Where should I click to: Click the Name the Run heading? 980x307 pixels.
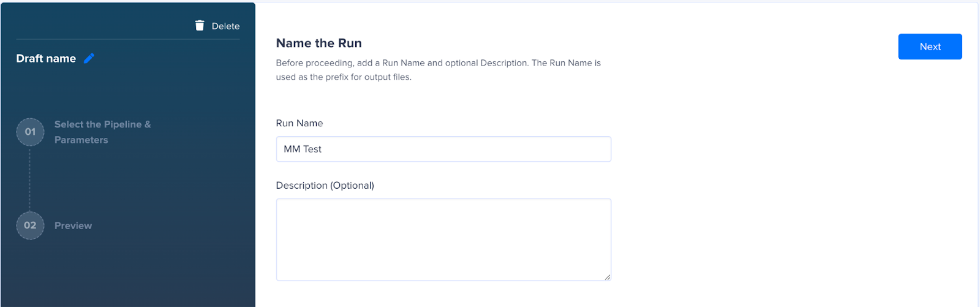(318, 43)
